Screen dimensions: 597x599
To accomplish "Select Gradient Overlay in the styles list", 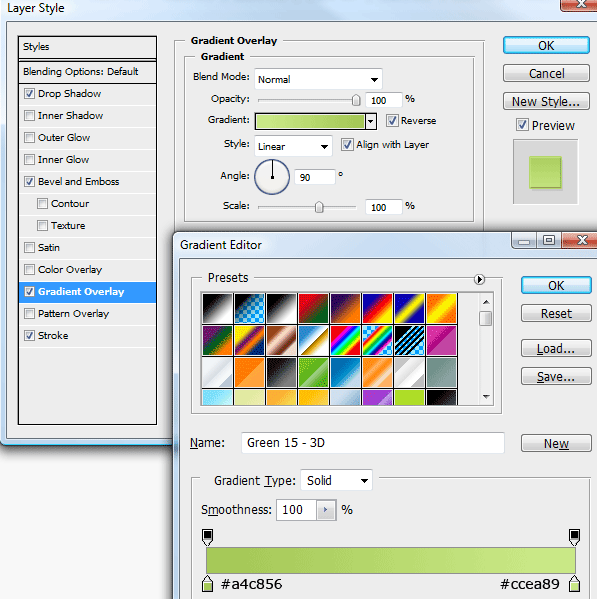I will click(87, 292).
